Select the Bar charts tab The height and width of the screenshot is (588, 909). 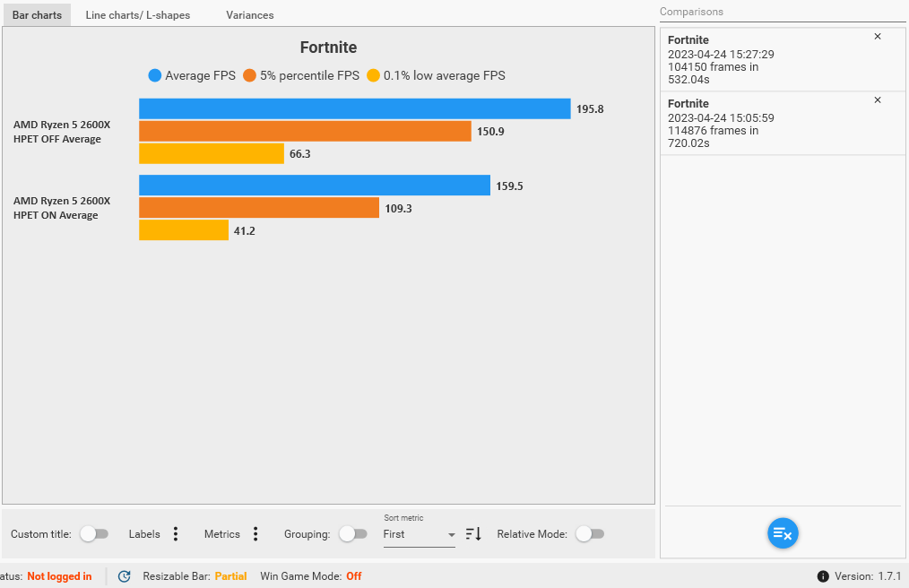pos(36,14)
